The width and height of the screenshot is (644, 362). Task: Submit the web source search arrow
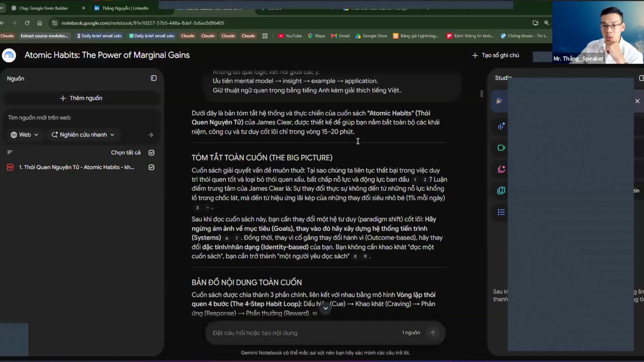click(151, 135)
